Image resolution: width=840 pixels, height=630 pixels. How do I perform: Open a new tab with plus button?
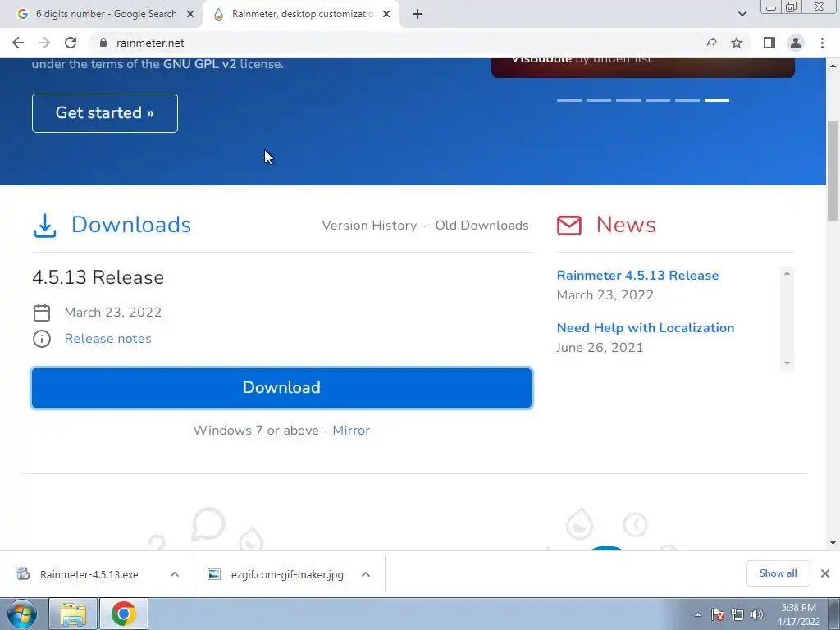pyautogui.click(x=418, y=15)
